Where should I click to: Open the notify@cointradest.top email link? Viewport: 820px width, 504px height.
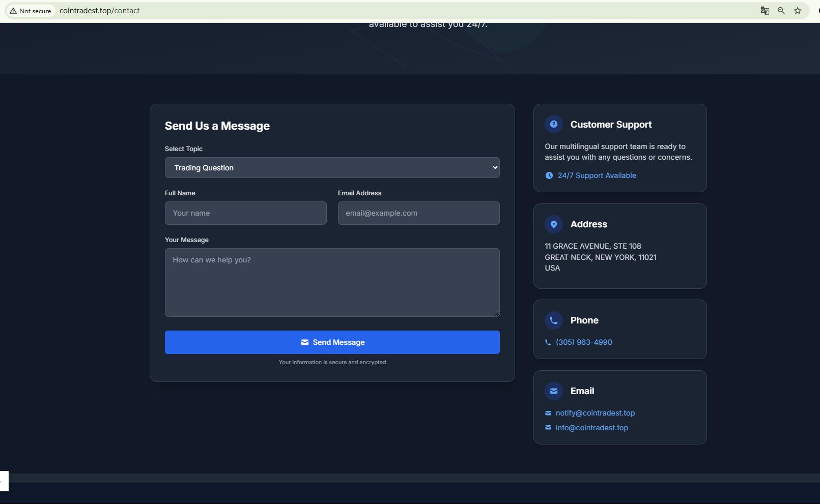595,413
